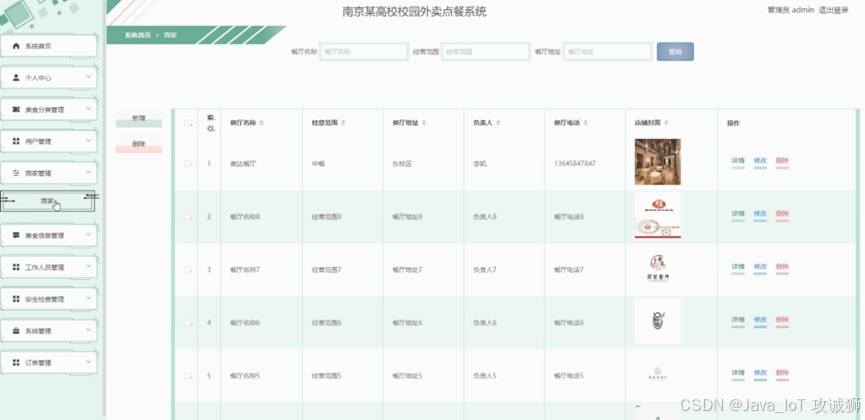The image size is (865, 420).
Task: Click 修改 for 餐厅名称8 row
Action: coord(760,214)
